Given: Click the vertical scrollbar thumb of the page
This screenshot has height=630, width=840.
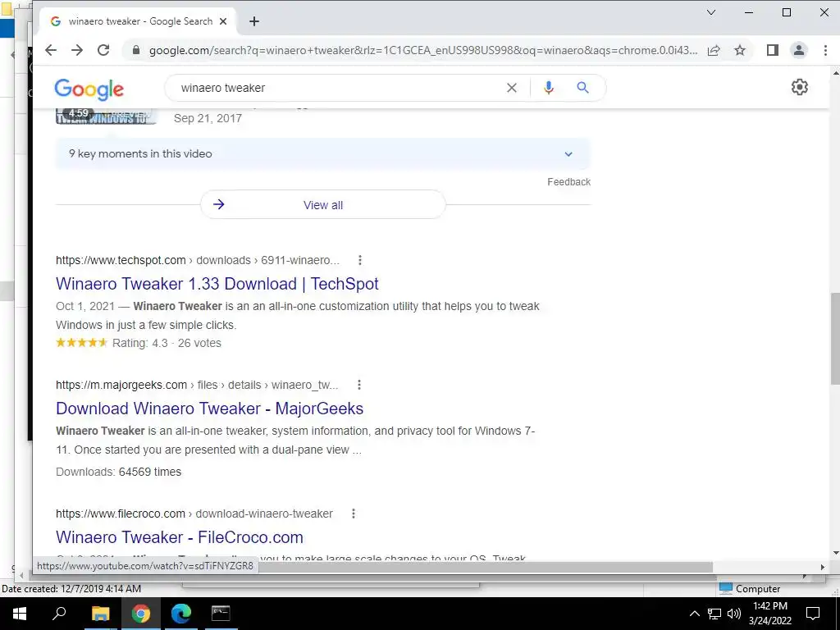Looking at the screenshot, I should point(834,339).
